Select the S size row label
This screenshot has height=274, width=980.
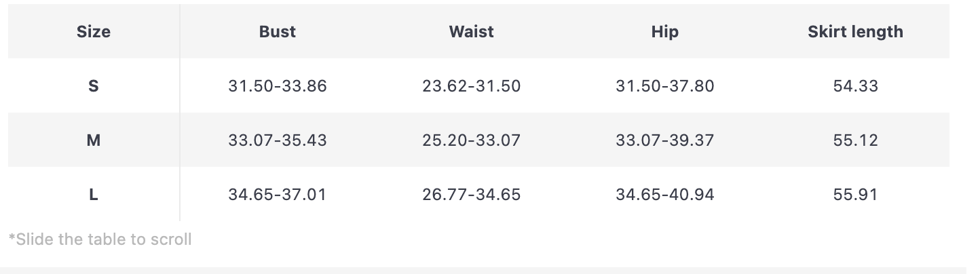click(94, 86)
